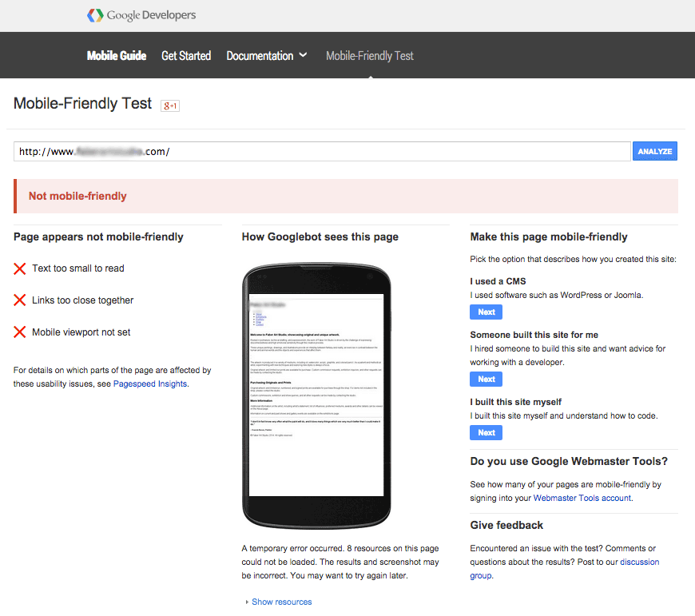Click red X beside Text too small
Screen dimensions: 695x616
point(19,268)
